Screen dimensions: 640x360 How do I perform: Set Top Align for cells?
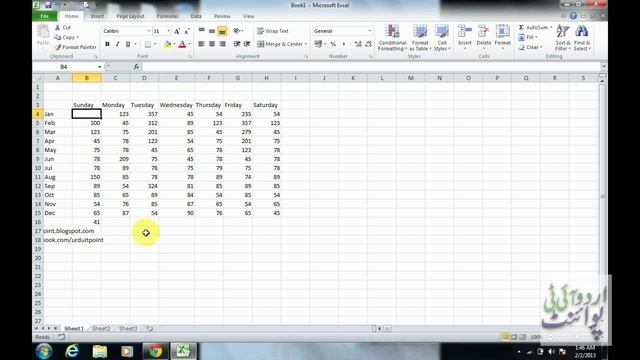pos(202,31)
